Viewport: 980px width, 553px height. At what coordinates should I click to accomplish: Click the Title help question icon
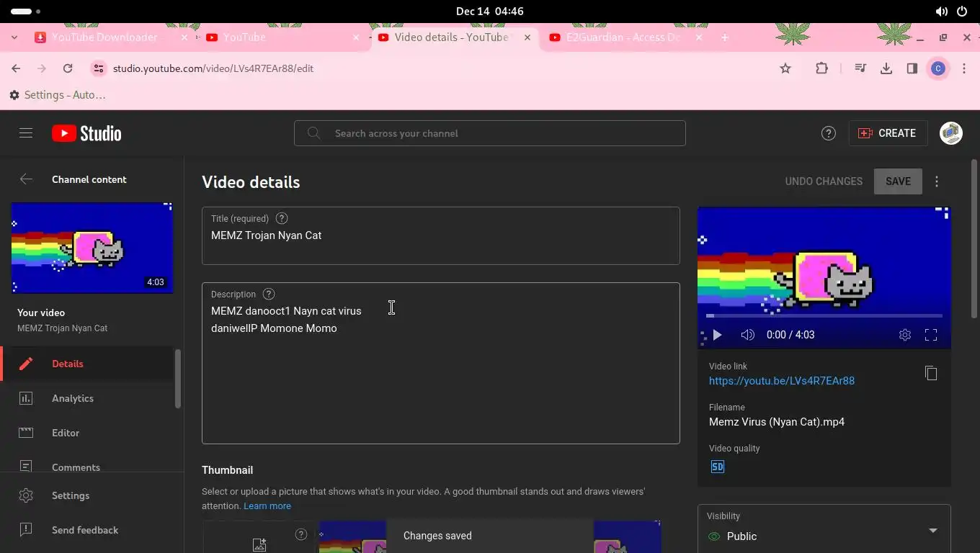[282, 218]
